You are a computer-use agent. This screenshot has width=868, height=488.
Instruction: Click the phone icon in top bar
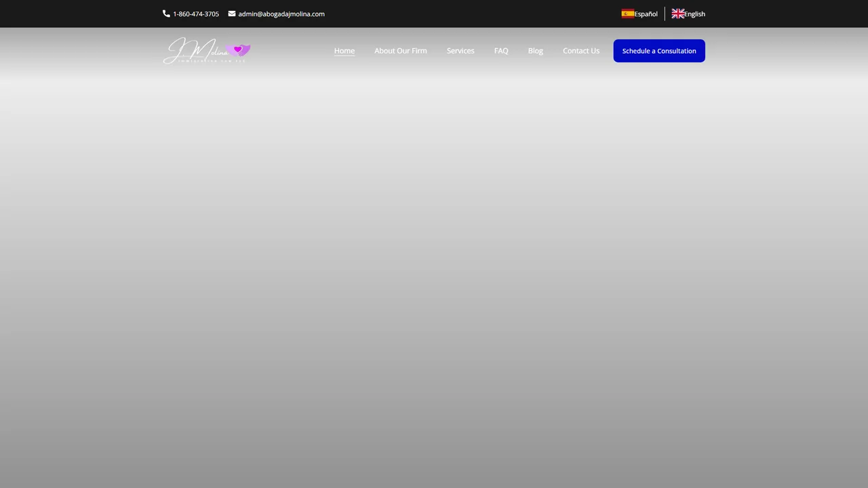[x=166, y=14]
